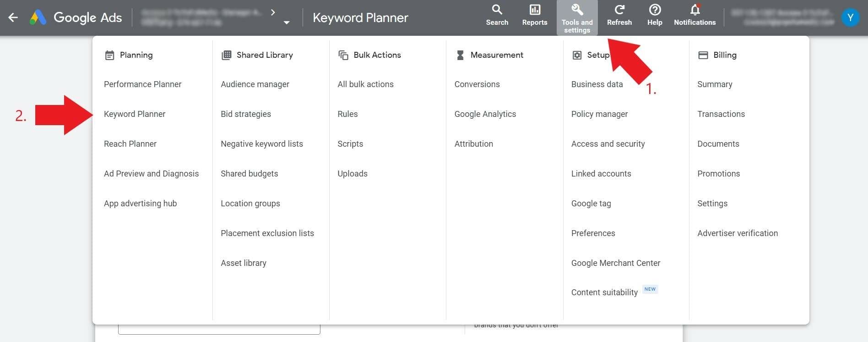Open Policy manager
The width and height of the screenshot is (868, 342).
tap(599, 114)
